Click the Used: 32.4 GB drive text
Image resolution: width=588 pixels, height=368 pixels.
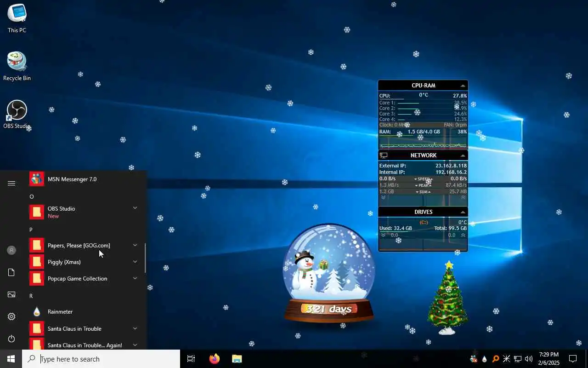pyautogui.click(x=396, y=228)
